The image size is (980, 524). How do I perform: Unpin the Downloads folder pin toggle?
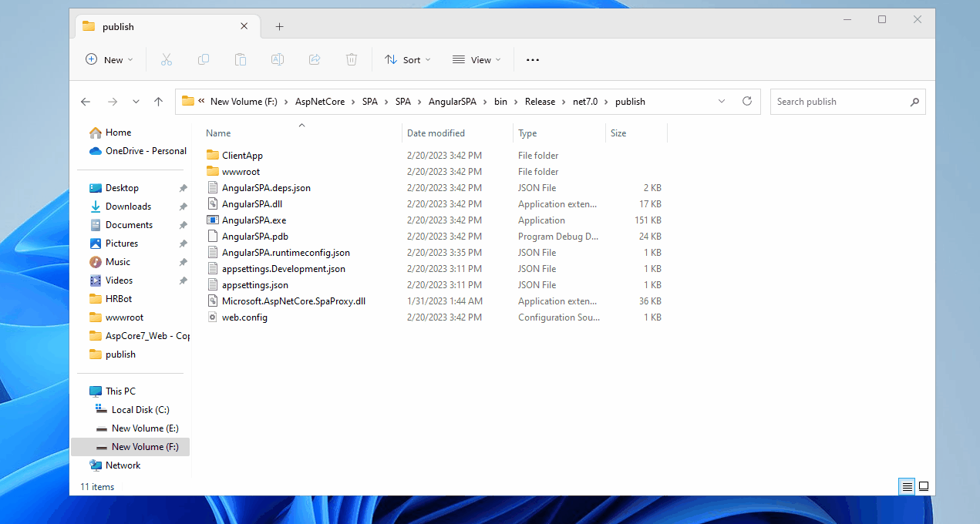pyautogui.click(x=183, y=206)
